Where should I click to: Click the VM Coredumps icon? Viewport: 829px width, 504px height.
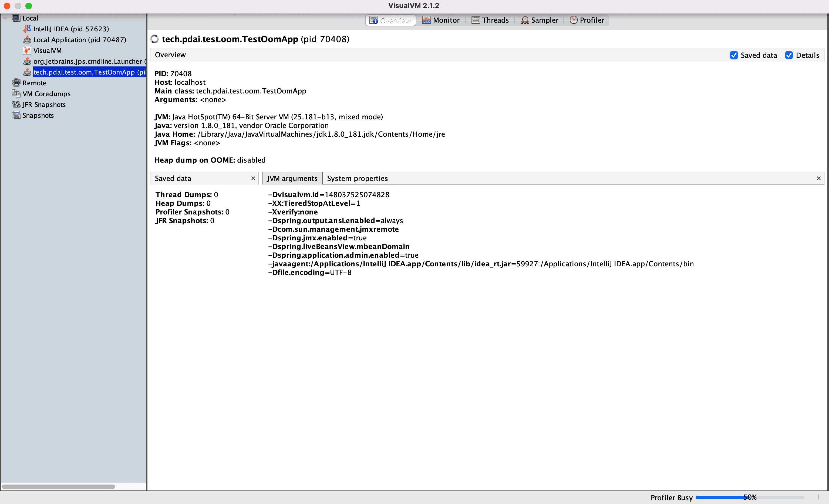[16, 93]
